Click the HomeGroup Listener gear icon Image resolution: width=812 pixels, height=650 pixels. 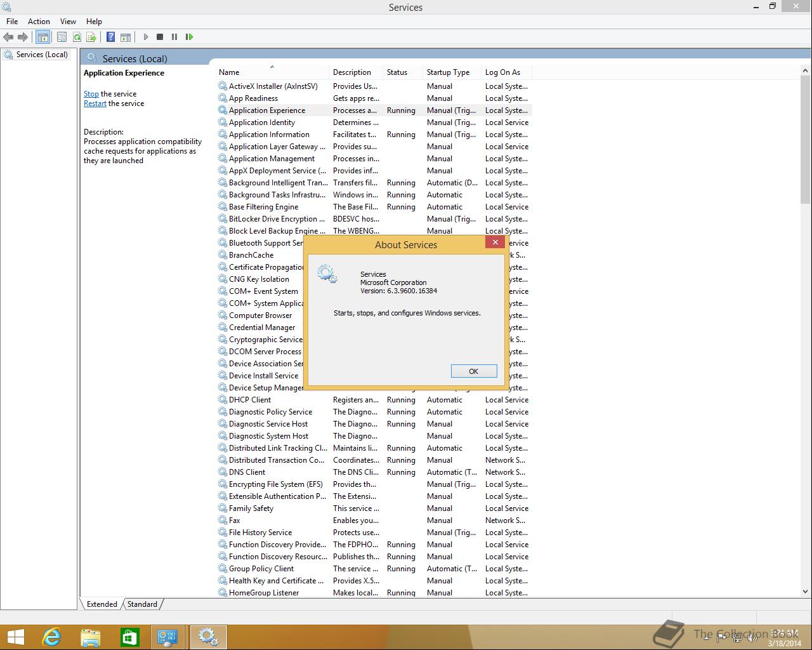tap(222, 593)
